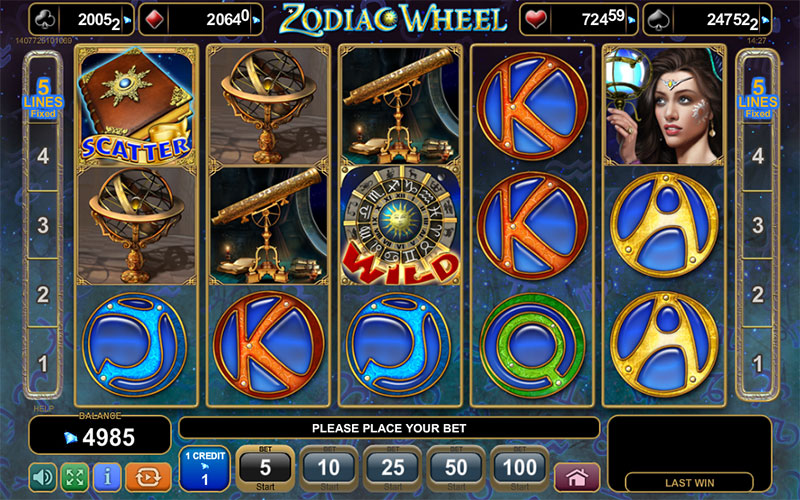
Task: Select the bet 25 start button
Action: click(393, 469)
